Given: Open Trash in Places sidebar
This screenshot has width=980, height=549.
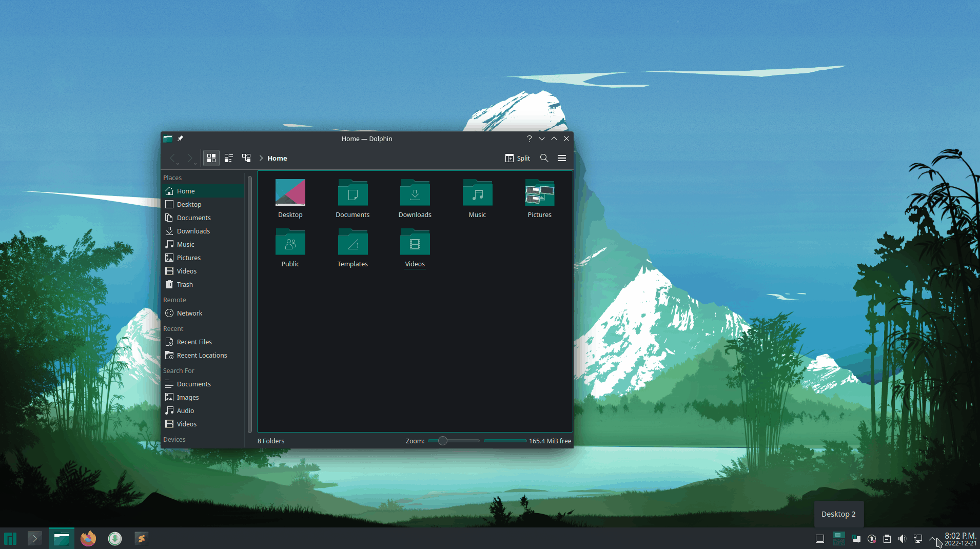Looking at the screenshot, I should (203, 284).
